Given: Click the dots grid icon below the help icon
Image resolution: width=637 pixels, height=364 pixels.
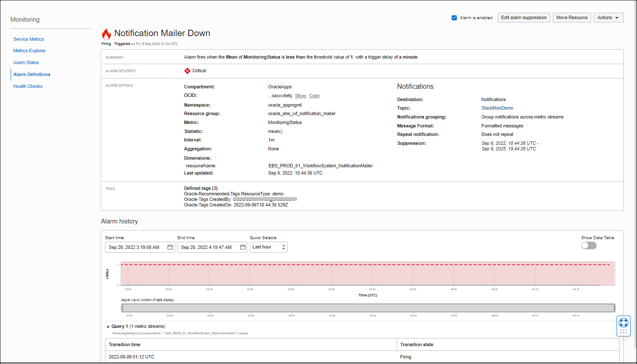Looking at the screenshot, I should click(x=623, y=331).
